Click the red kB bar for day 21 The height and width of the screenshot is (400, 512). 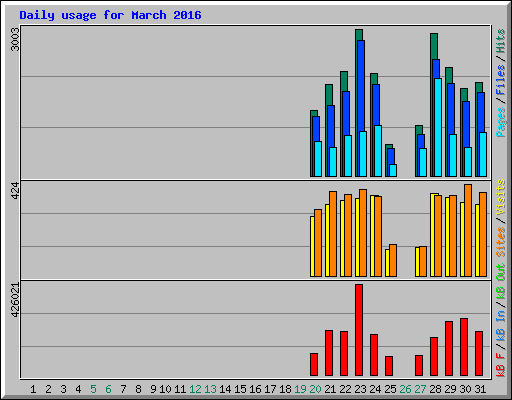[329, 353]
